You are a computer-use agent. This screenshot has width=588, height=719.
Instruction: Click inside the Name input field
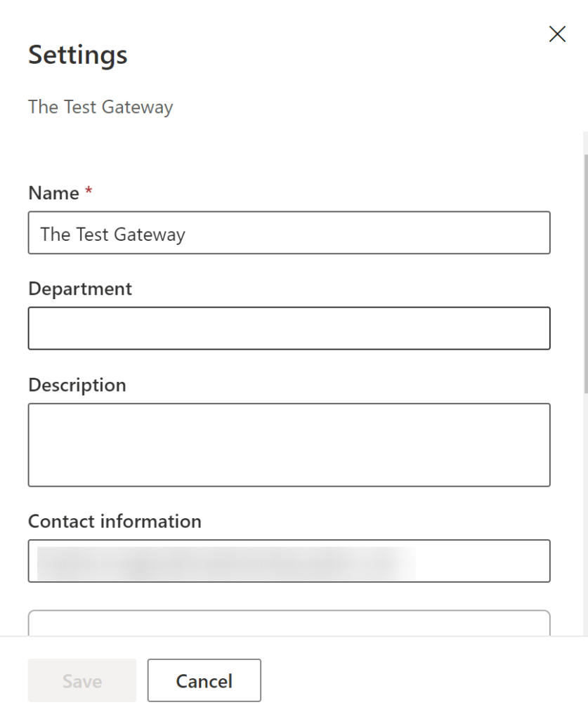click(x=288, y=232)
